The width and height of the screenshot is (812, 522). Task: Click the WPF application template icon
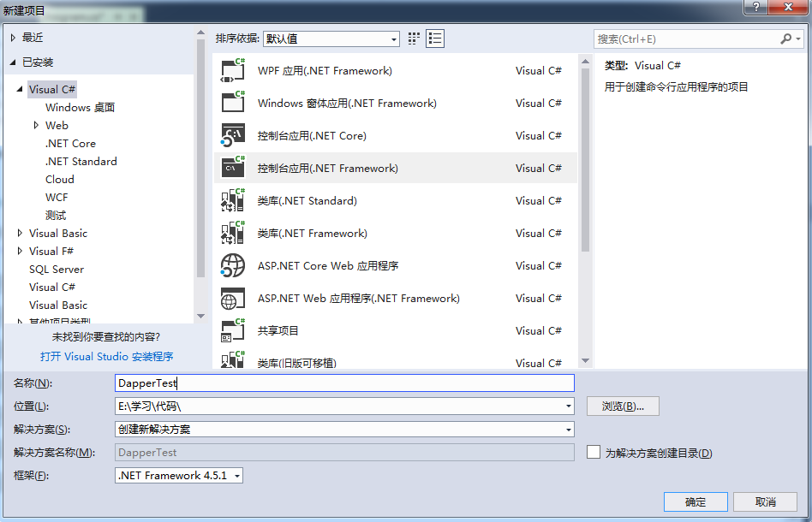(x=232, y=70)
